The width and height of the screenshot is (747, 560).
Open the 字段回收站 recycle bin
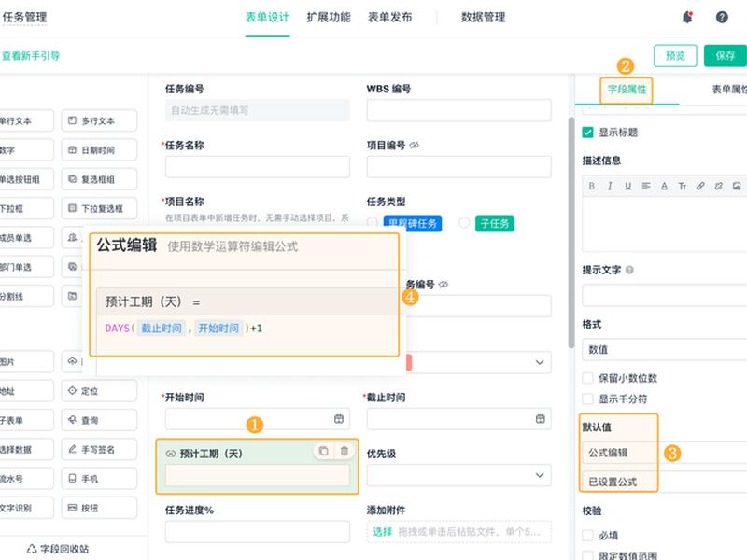(x=57, y=549)
